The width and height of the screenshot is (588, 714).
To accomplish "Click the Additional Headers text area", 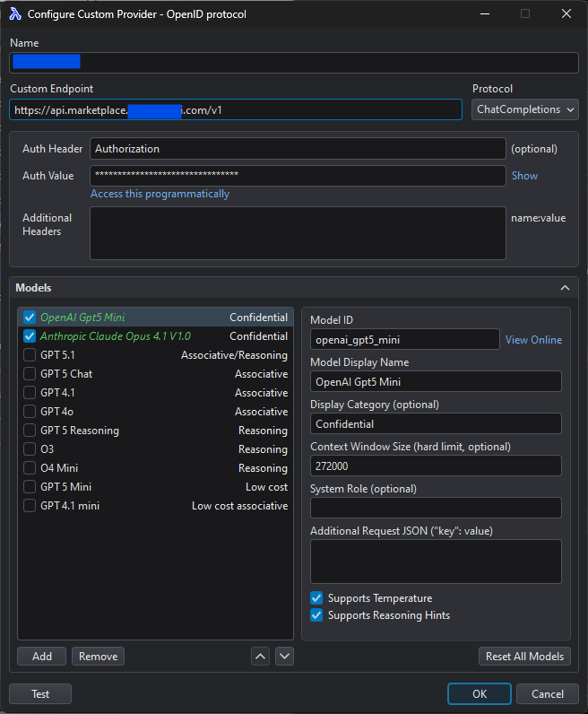I will coord(298,233).
